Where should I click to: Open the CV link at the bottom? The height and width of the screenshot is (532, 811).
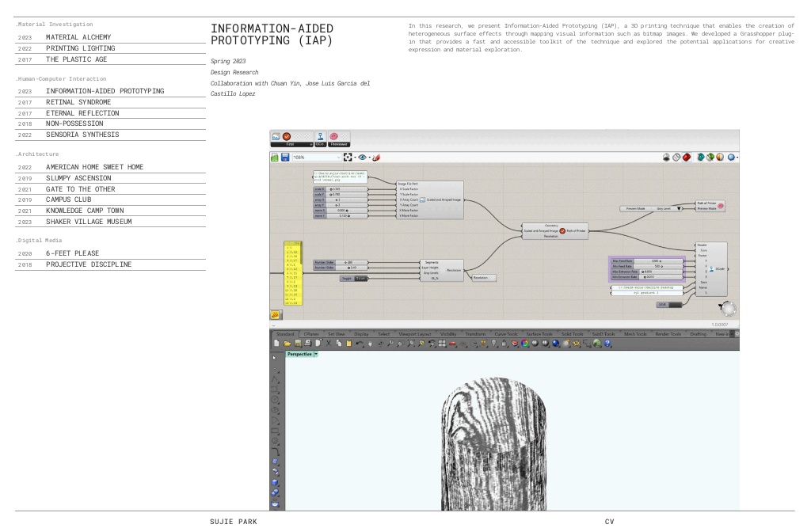tap(608, 521)
